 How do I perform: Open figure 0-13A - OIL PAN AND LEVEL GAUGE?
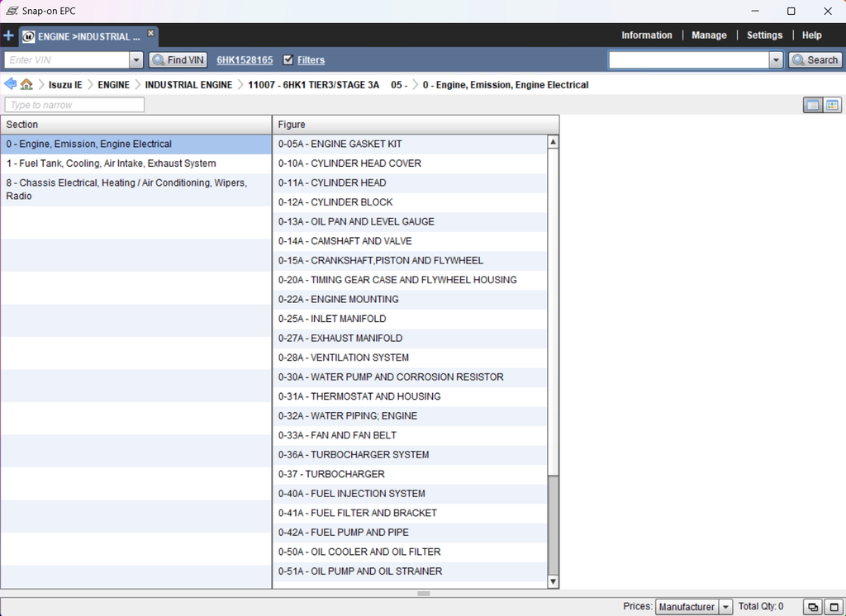click(x=410, y=221)
